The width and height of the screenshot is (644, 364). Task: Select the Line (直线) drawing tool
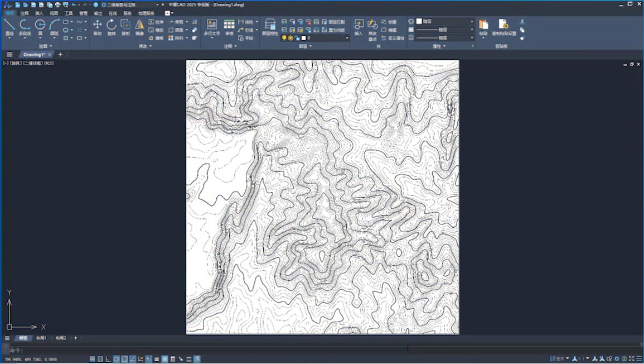point(9,27)
